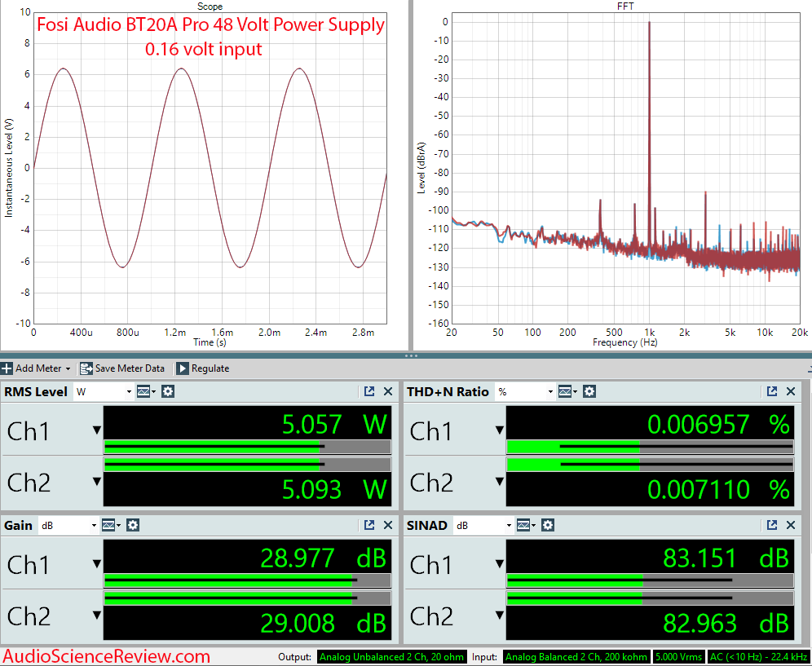Click the 5.057 W Ch1 reading
The image size is (812, 666).
[334, 424]
